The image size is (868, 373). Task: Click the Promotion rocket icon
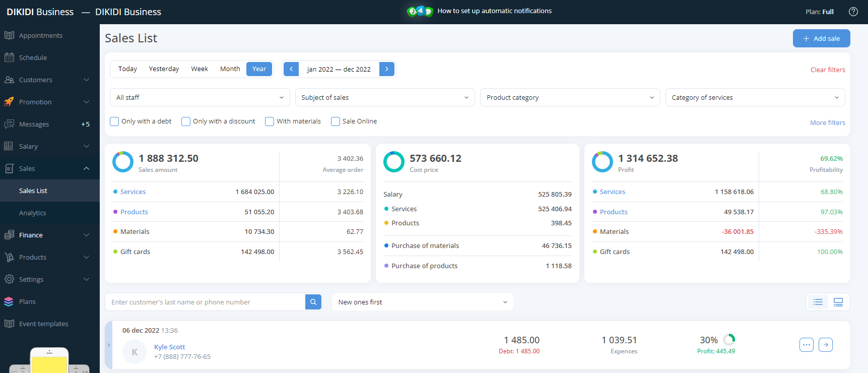[9, 102]
